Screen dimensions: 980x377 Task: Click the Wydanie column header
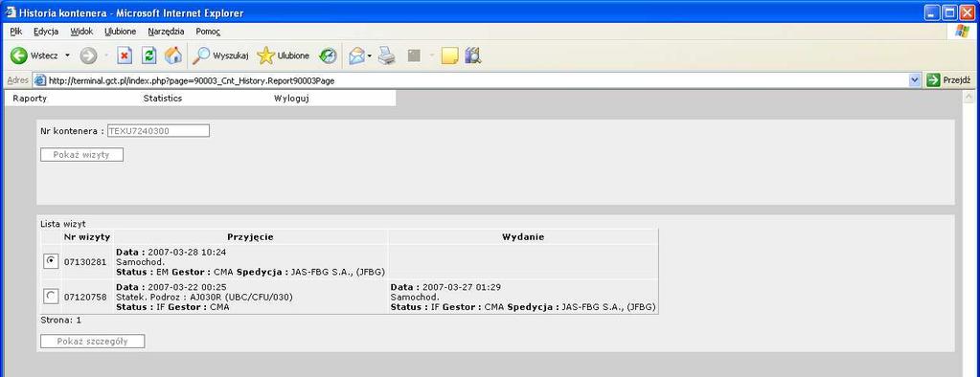523,237
